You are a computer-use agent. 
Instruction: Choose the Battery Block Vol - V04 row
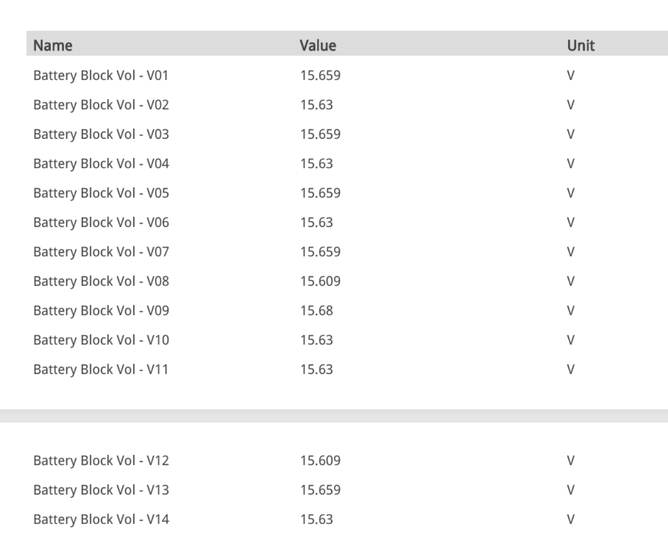pyautogui.click(x=101, y=163)
